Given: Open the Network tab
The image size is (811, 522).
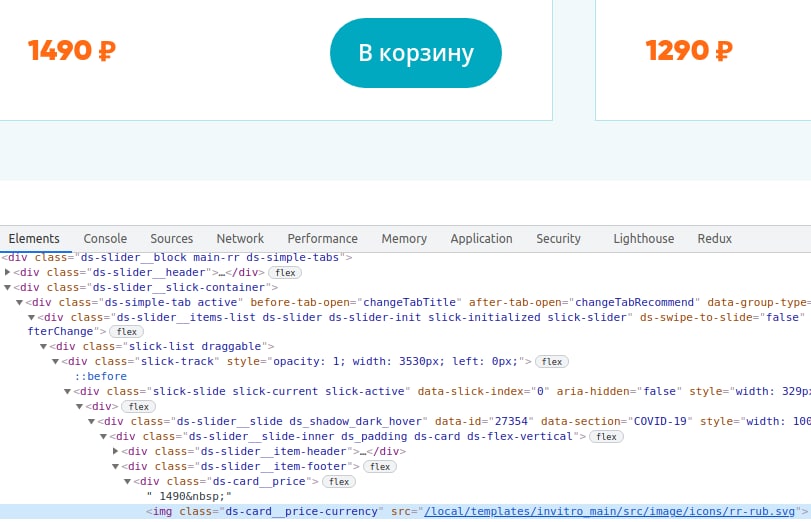Looking at the screenshot, I should [240, 238].
